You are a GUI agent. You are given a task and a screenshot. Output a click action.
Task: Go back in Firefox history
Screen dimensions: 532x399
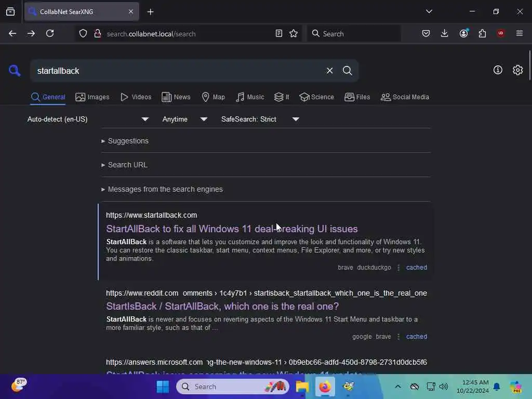(12, 33)
